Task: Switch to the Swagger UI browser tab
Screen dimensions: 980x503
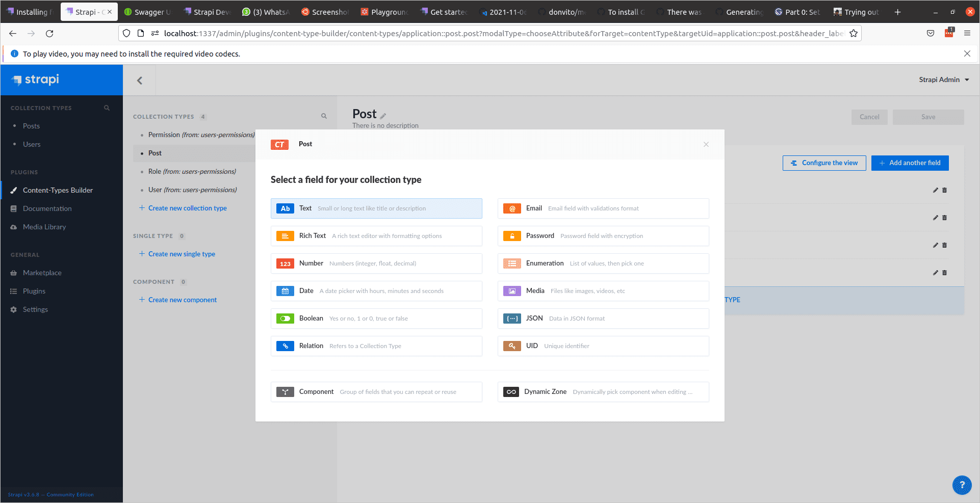Action: [147, 12]
